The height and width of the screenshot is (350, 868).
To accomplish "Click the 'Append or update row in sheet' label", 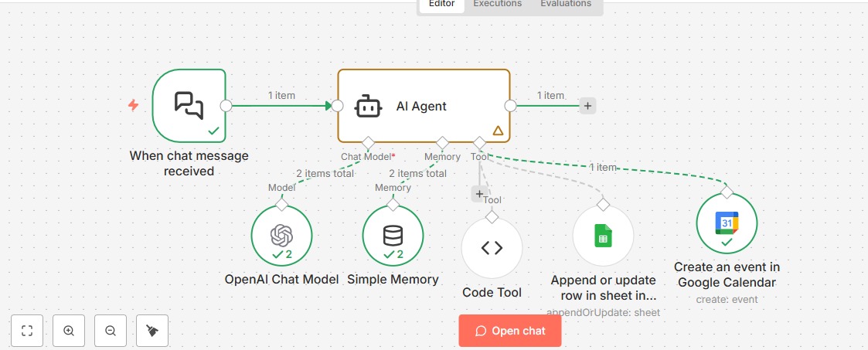I will pyautogui.click(x=604, y=287).
